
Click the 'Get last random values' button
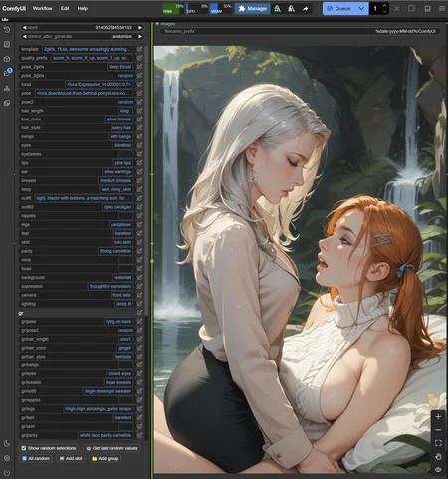point(112,448)
